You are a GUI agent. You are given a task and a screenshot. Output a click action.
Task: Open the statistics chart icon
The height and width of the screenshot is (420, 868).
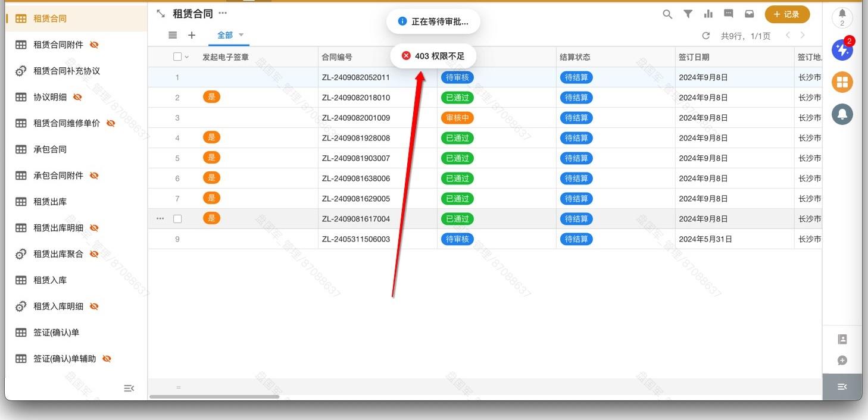pyautogui.click(x=708, y=14)
